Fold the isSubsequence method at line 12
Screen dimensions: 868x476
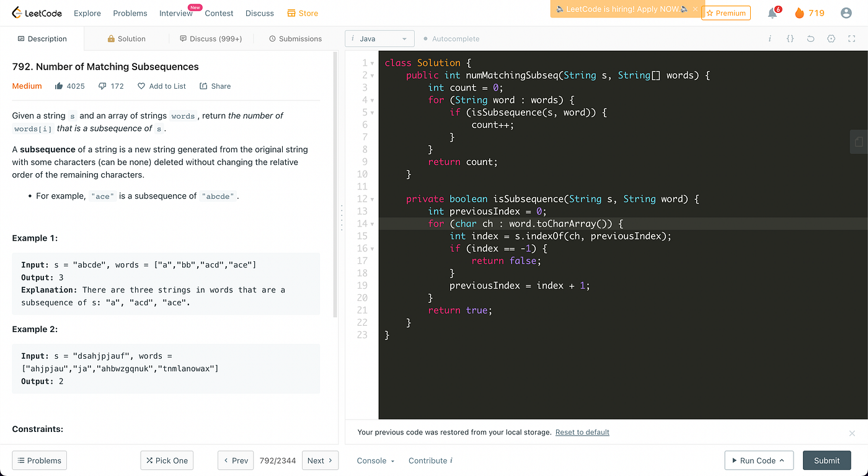pyautogui.click(x=372, y=200)
